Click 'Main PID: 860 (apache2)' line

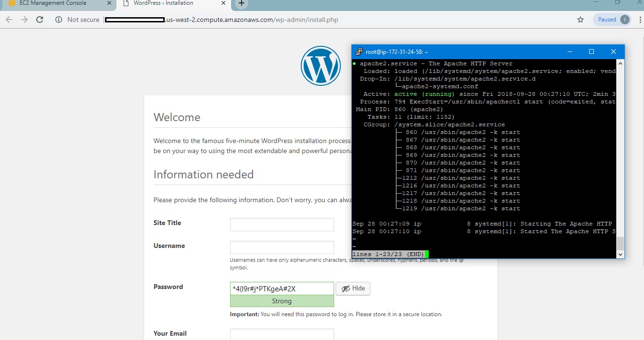[400, 109]
